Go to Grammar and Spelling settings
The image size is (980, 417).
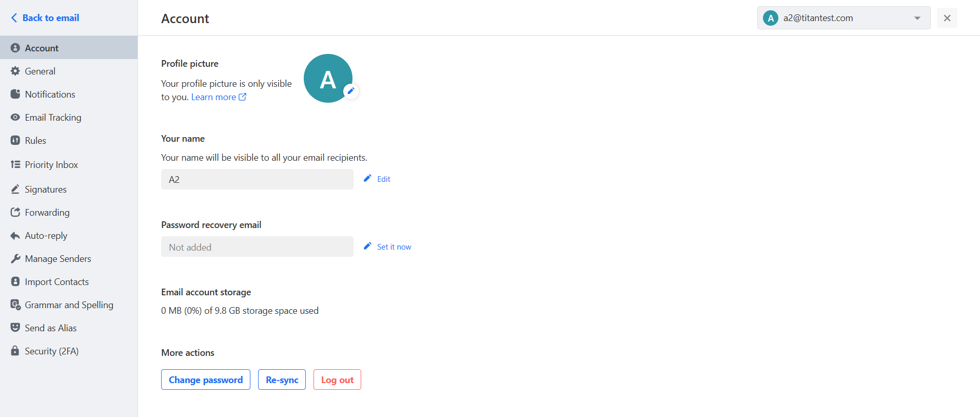pos(69,305)
